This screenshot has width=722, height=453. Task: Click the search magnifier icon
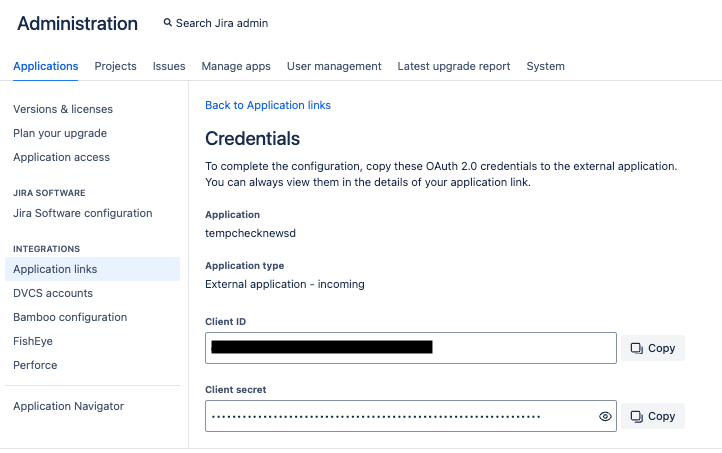[x=168, y=23]
